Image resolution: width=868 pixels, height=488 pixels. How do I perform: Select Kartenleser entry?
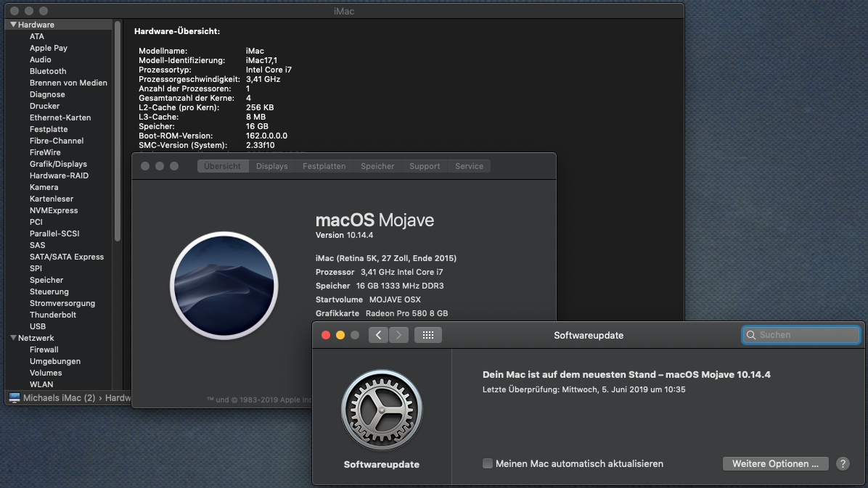pos(51,199)
